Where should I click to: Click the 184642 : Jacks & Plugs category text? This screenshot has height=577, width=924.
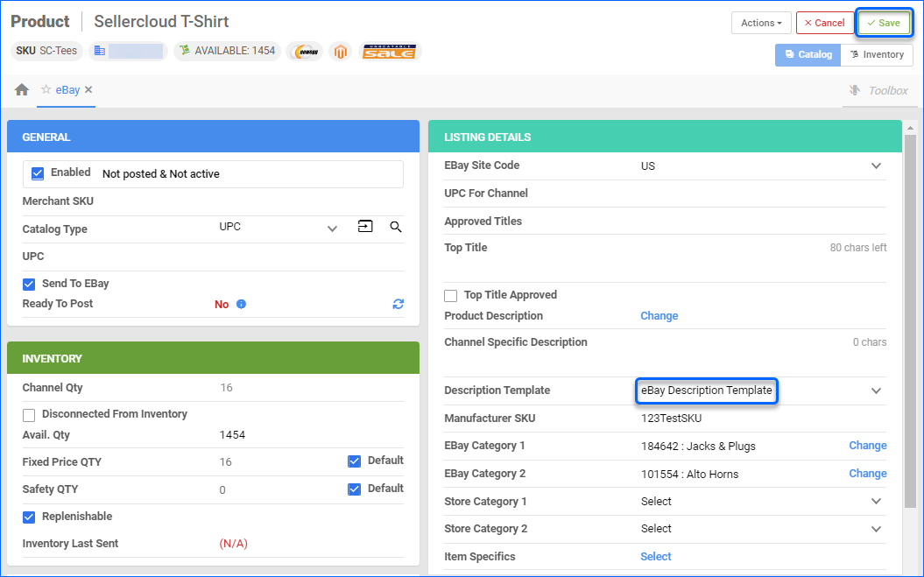(x=698, y=447)
